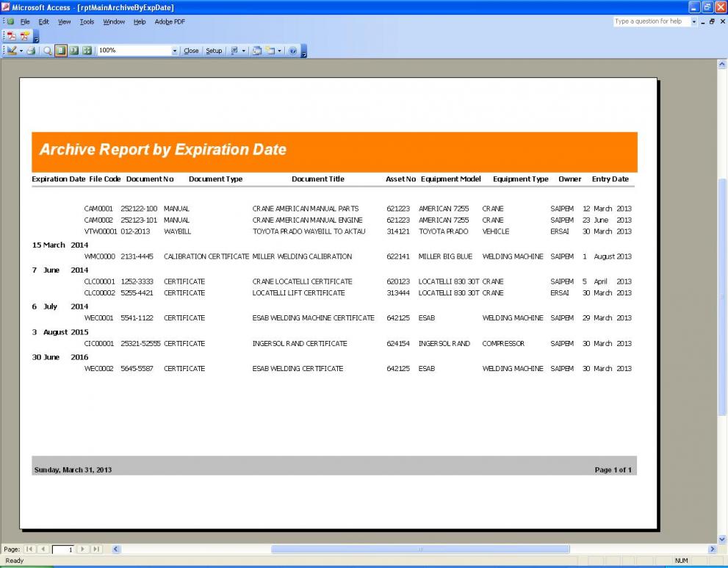
Task: Open the View menu
Action: click(x=64, y=22)
